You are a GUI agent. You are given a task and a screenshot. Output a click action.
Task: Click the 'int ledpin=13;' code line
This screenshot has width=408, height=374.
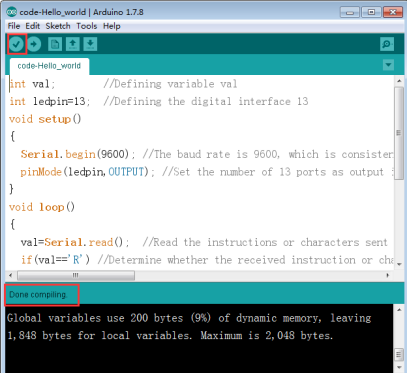50,101
